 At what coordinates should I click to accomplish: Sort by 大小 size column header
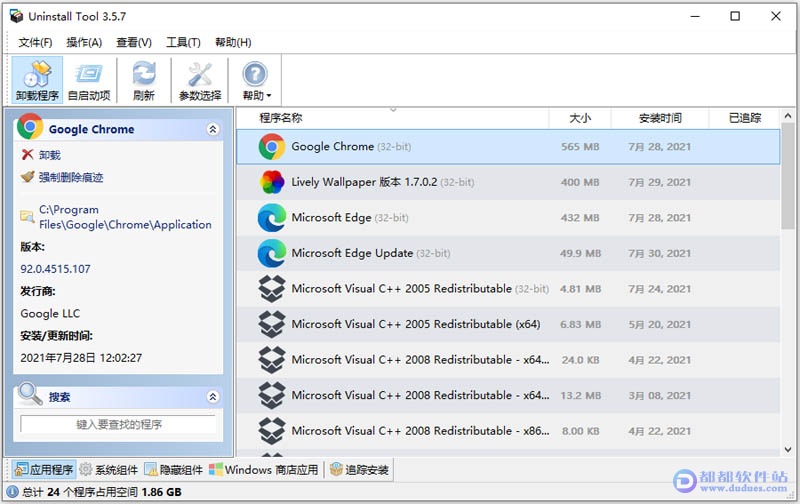580,118
